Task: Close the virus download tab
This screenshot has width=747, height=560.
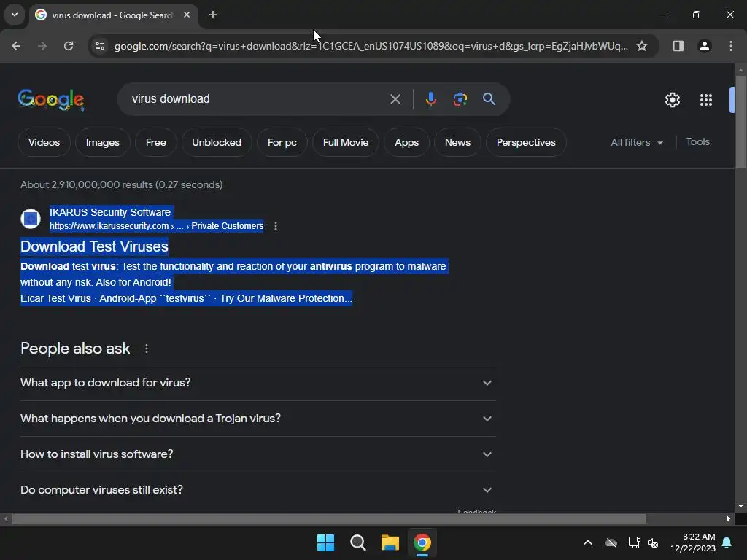Action: tap(187, 15)
